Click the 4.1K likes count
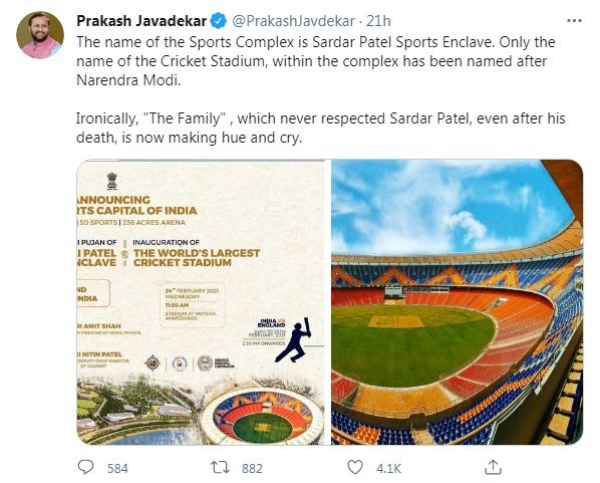Screen dimensions: 600x483 pyautogui.click(x=388, y=467)
